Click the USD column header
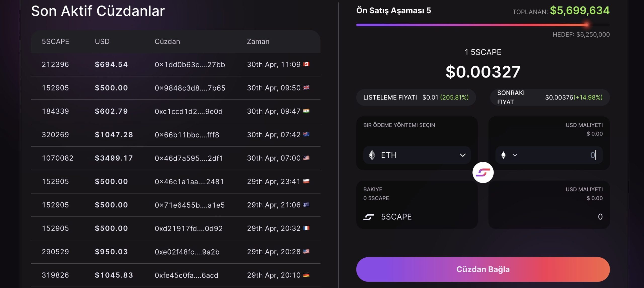Screen dimensions: 644x288 [x=102, y=41]
